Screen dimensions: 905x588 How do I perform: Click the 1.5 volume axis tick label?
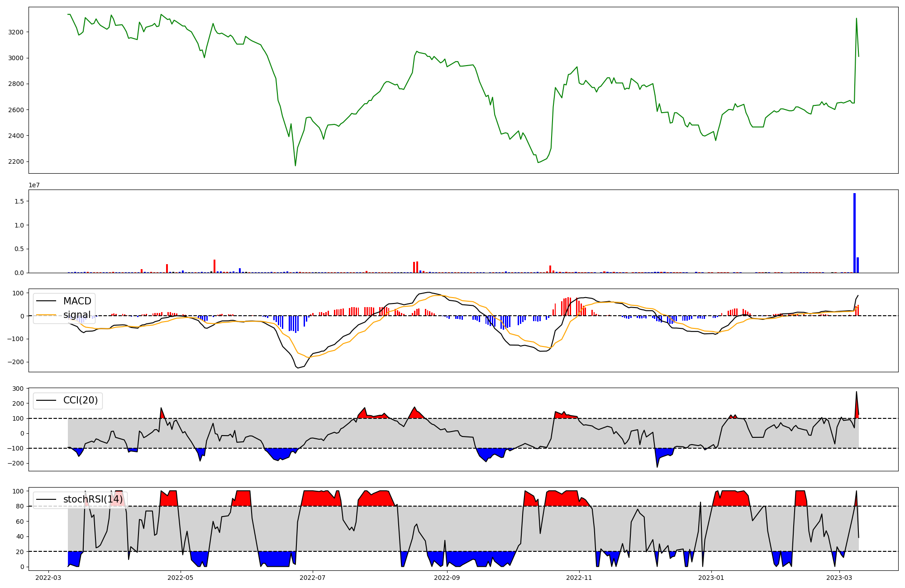tap(19, 201)
